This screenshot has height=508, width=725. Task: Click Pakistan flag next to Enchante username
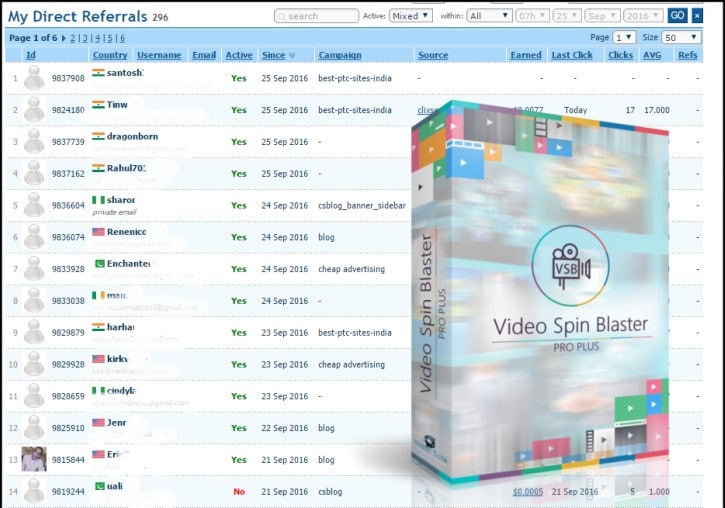(x=100, y=263)
